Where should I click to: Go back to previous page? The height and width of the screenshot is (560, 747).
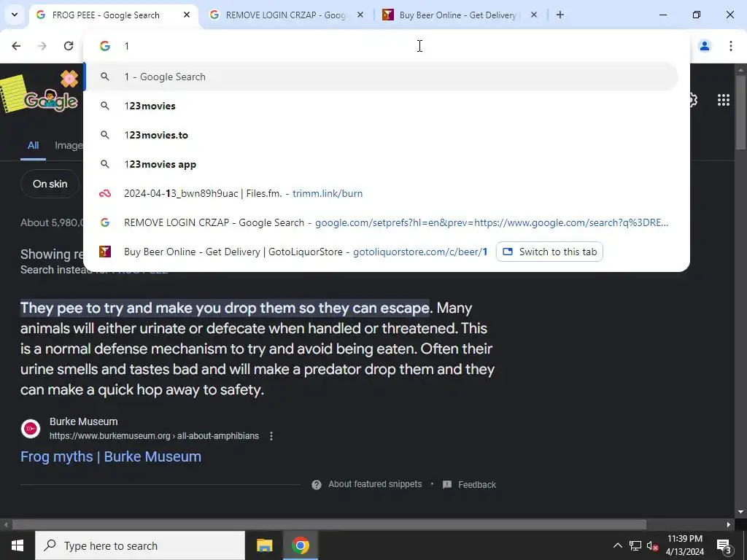(16, 46)
